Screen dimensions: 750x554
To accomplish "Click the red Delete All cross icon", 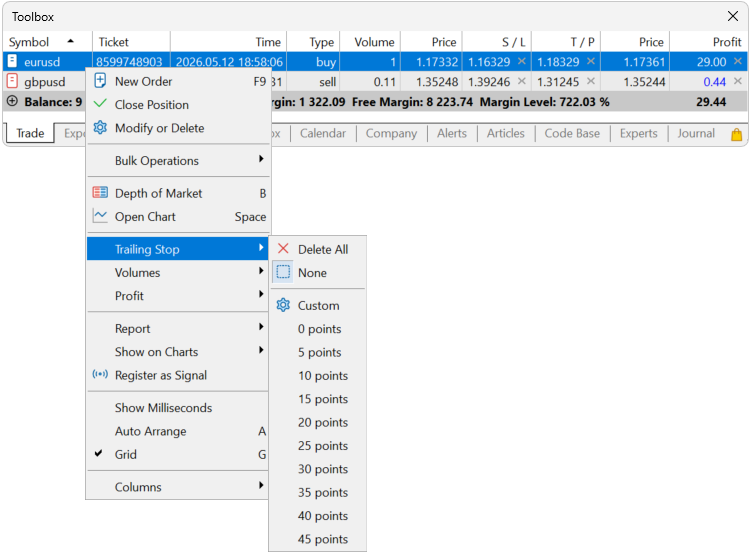I will click(x=283, y=249).
